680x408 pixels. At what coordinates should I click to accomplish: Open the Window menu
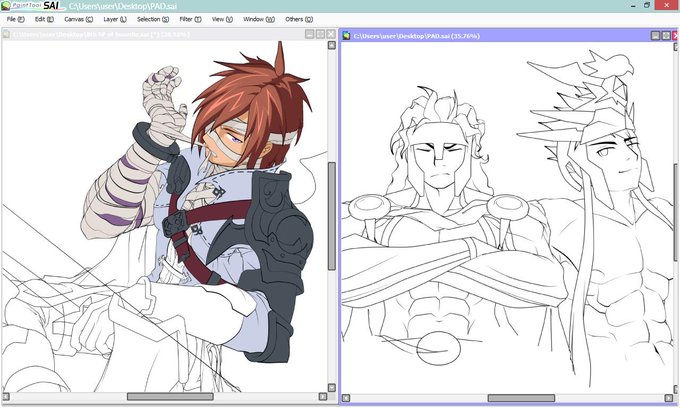(259, 19)
